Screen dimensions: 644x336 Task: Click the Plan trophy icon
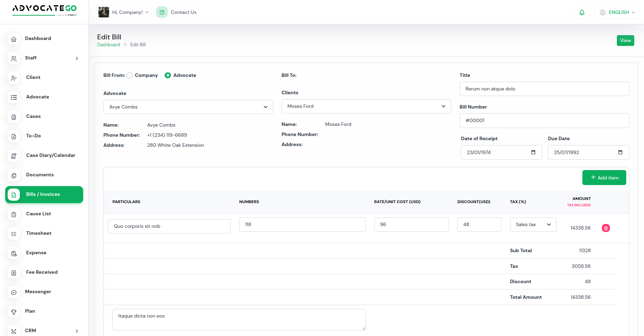tap(14, 312)
